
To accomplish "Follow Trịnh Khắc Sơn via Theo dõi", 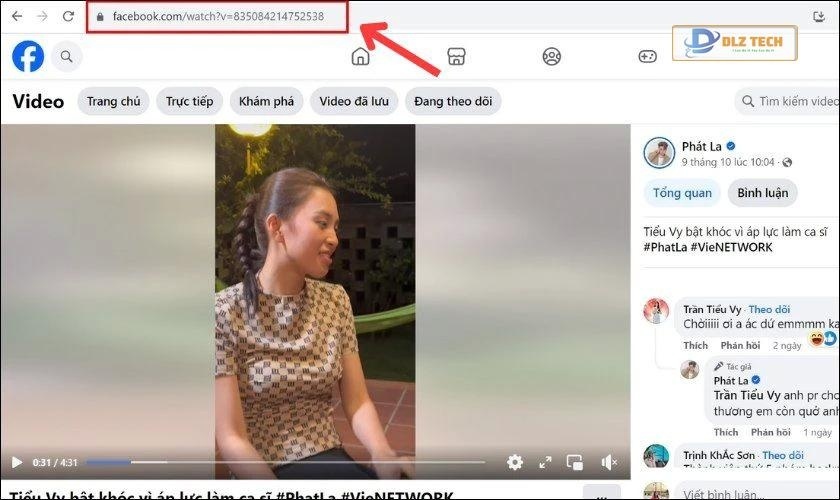I will click(x=783, y=456).
